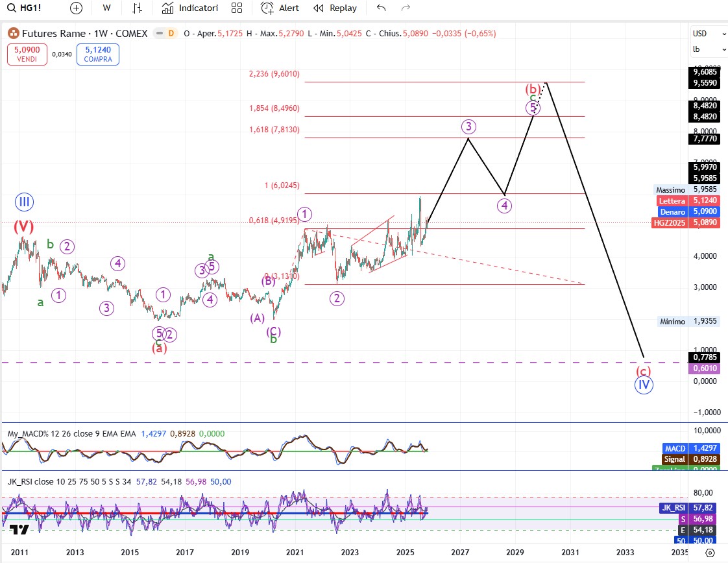
Task: Open the Indicatori menu
Action: click(190, 8)
